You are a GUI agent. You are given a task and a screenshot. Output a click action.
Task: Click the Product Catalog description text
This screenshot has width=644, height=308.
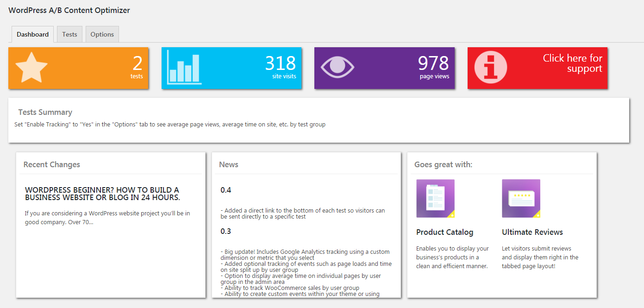(x=452, y=258)
